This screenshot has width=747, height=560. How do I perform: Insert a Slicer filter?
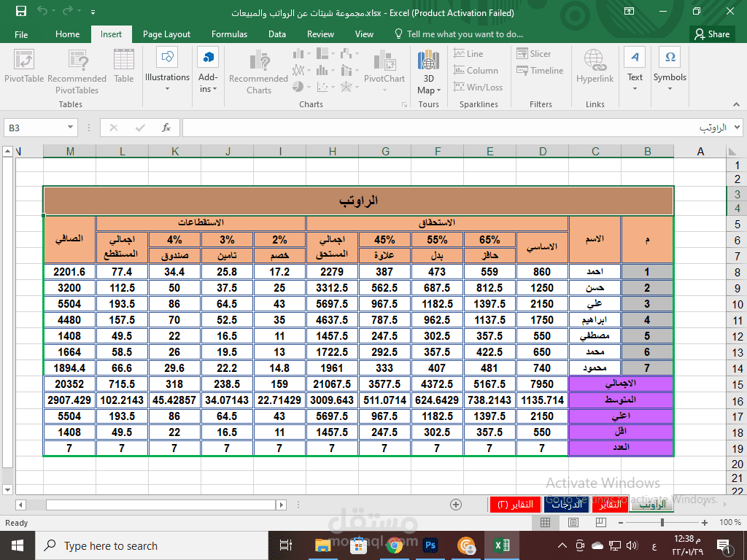click(533, 54)
